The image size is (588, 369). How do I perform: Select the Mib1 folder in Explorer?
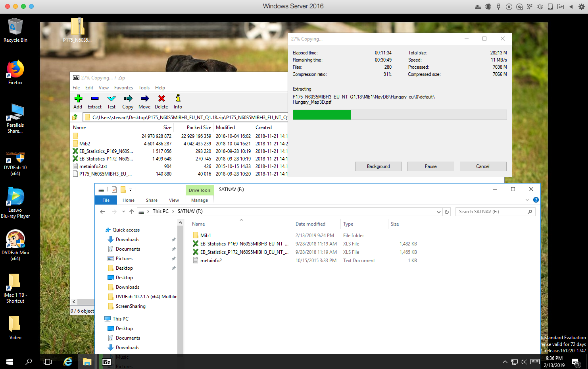[x=206, y=236]
